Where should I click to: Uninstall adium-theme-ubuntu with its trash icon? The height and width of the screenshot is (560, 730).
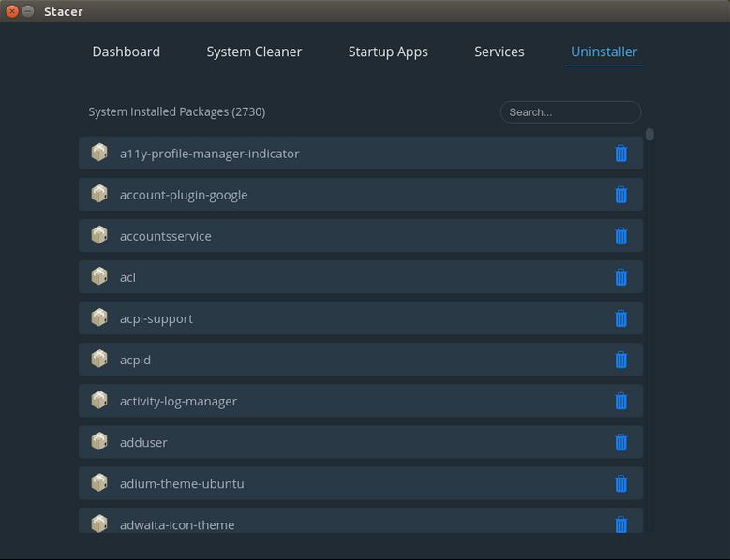coord(621,484)
